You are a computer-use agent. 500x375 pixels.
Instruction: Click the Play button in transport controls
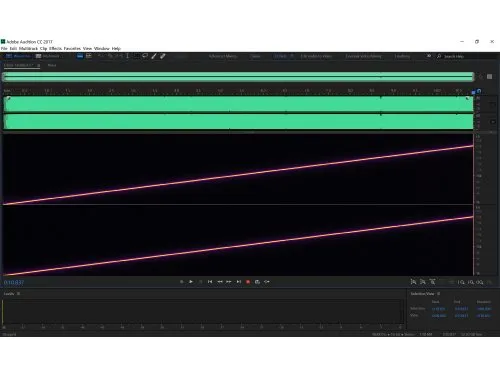191,282
